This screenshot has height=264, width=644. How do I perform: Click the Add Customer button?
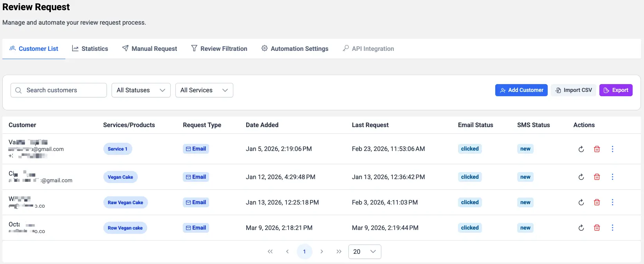coord(521,90)
